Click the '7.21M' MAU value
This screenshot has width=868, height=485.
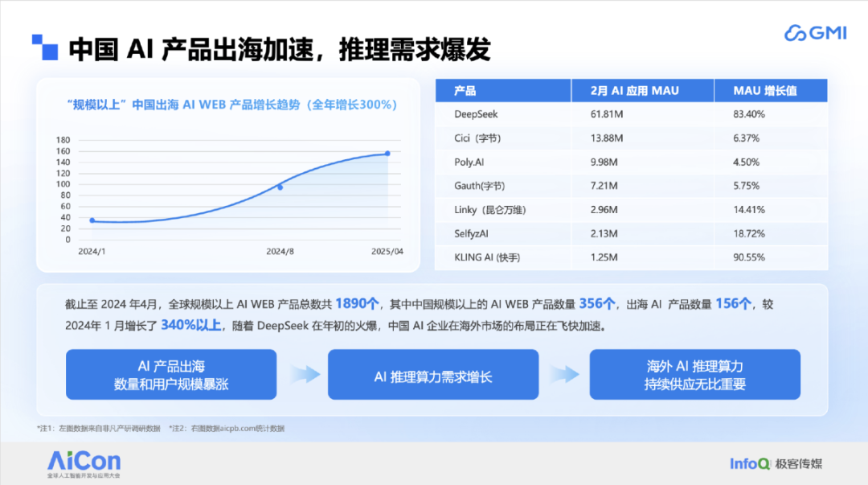point(604,186)
